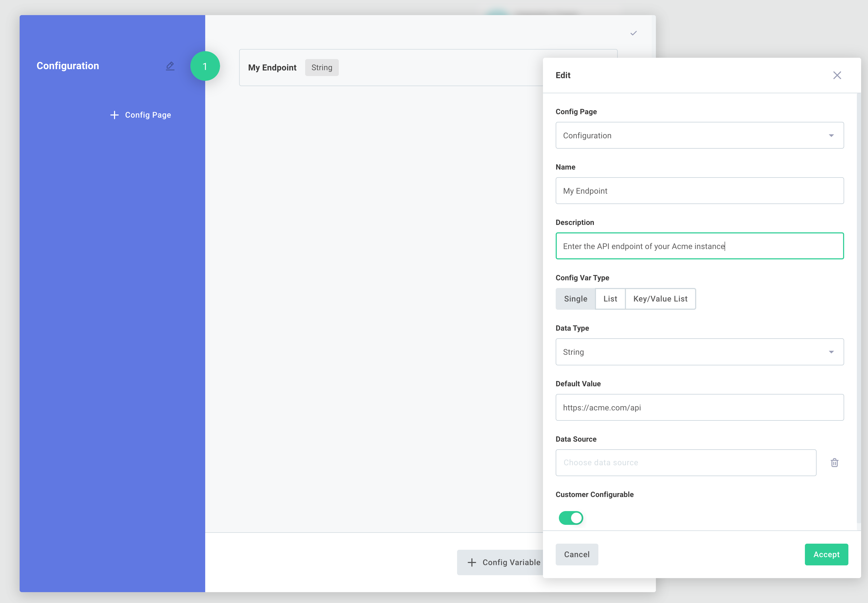868x603 pixels.
Task: Close the Edit panel with the X icon
Action: [x=837, y=75]
